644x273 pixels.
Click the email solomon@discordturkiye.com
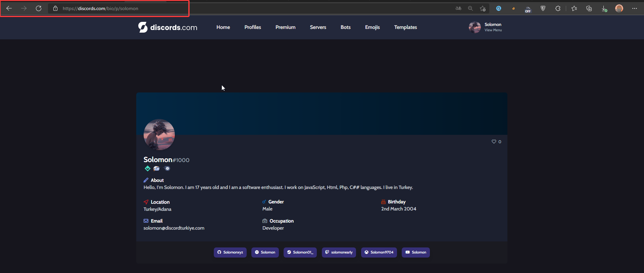174,228
